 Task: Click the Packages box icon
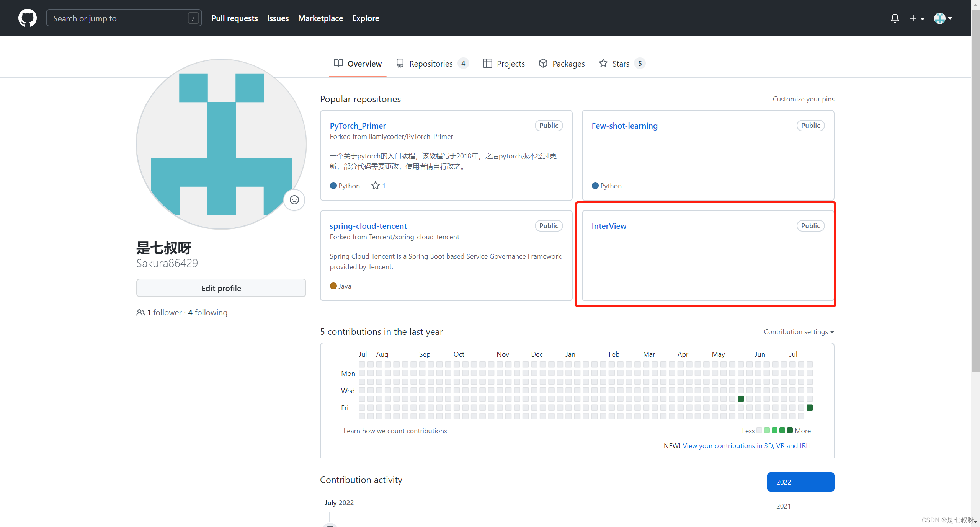pos(543,63)
